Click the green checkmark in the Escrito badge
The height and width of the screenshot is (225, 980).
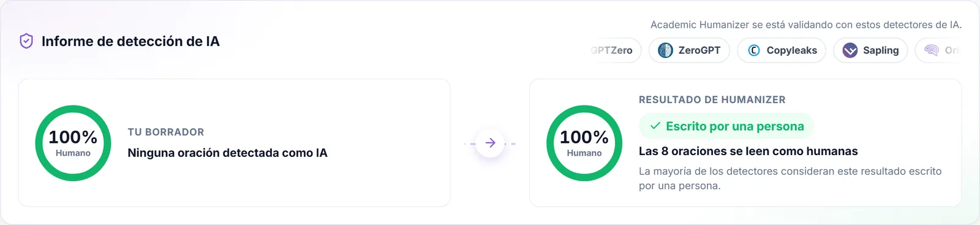pos(655,126)
